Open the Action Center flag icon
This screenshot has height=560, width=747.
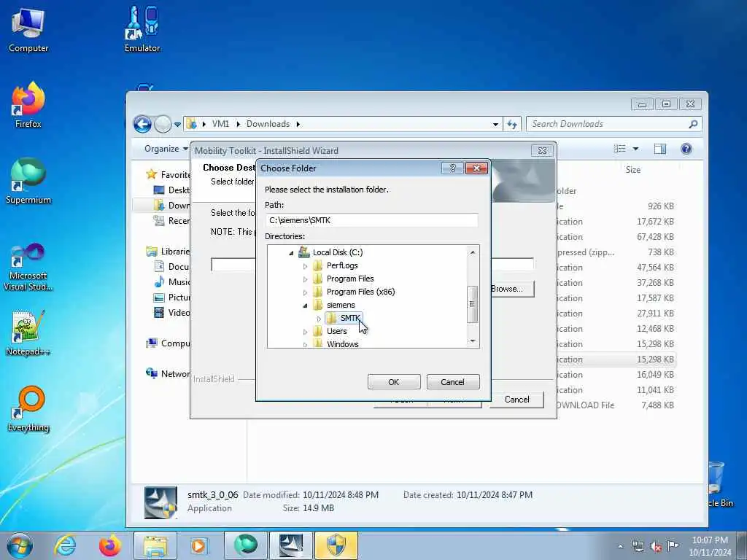[673, 545]
